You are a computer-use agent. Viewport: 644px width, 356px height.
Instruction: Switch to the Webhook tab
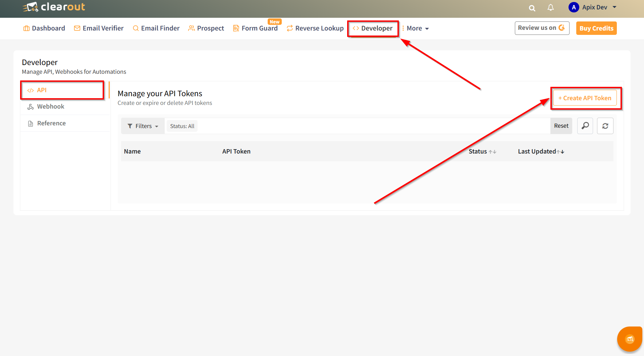point(50,106)
